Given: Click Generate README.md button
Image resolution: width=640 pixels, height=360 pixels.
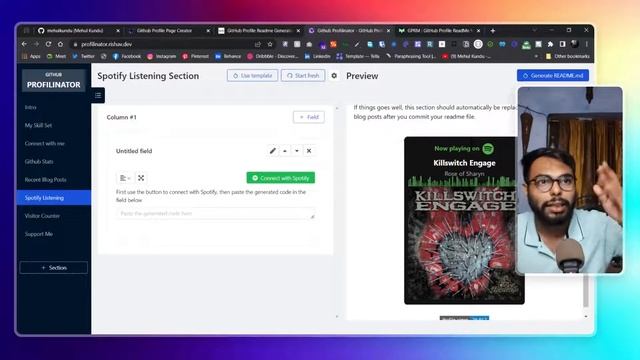Looking at the screenshot, I should [x=553, y=76].
